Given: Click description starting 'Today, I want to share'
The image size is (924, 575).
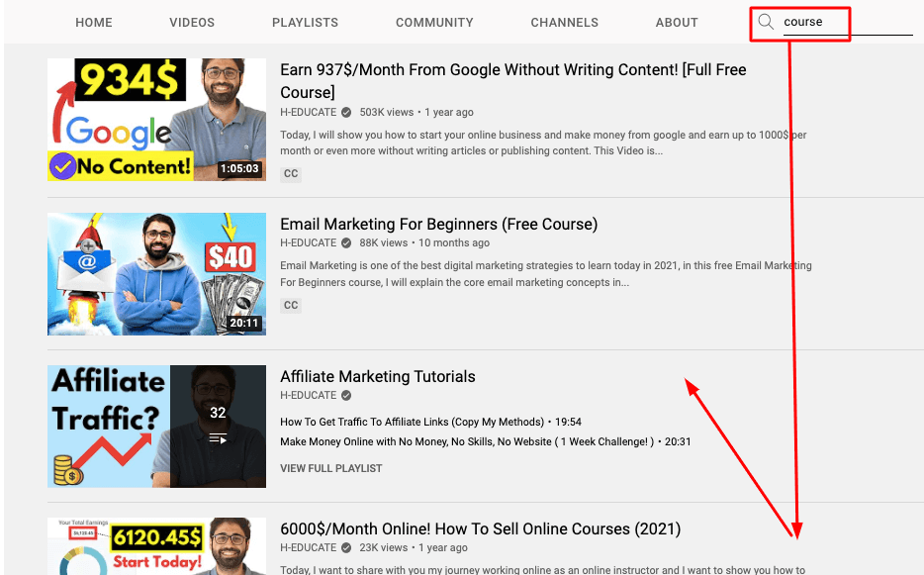Looking at the screenshot, I should coord(543,570).
